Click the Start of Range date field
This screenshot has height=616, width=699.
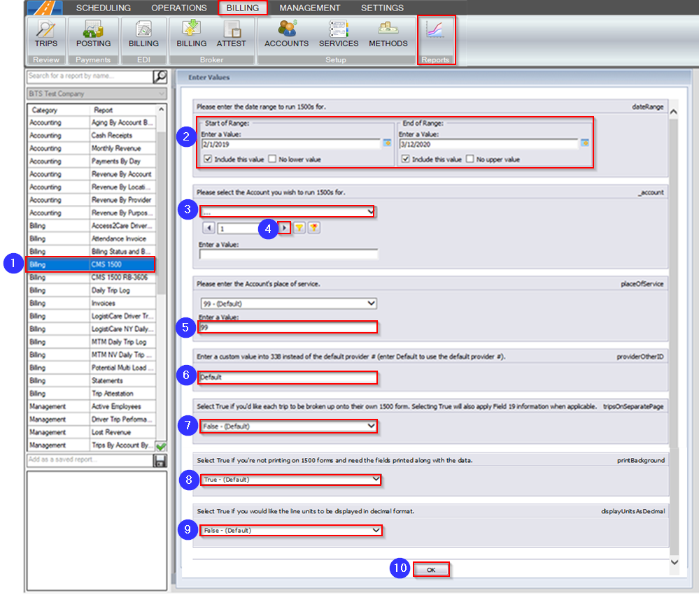(290, 144)
